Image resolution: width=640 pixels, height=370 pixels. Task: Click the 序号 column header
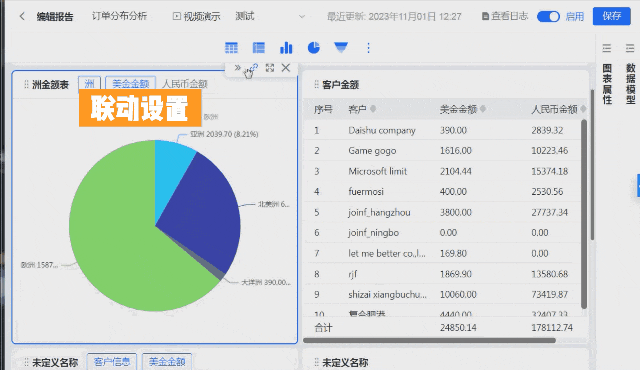point(323,109)
